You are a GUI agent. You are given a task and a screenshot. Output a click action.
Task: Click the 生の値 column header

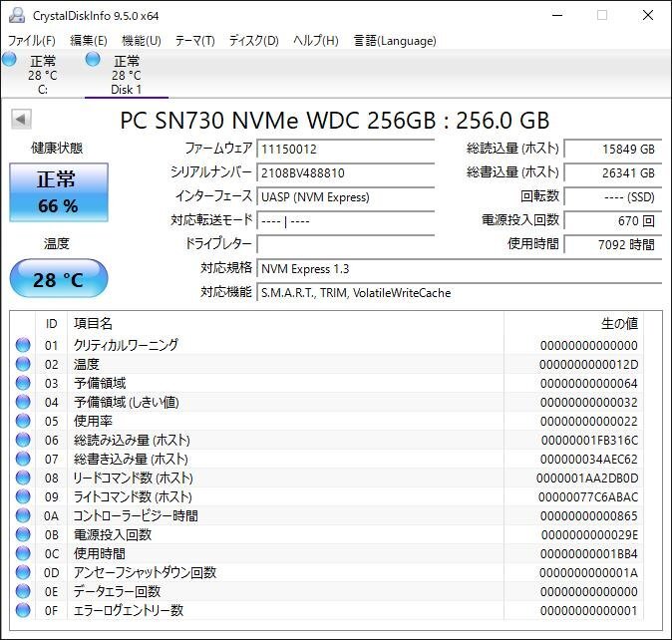(x=618, y=324)
